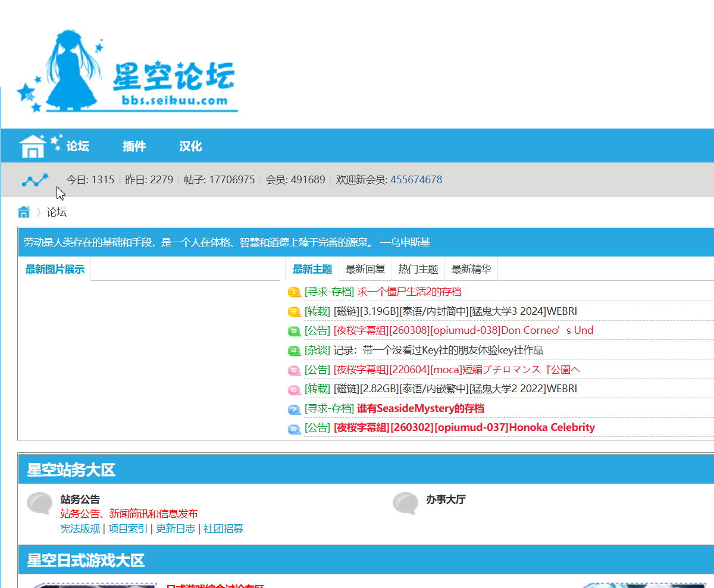Open the 汉化 navigation menu item

(190, 146)
